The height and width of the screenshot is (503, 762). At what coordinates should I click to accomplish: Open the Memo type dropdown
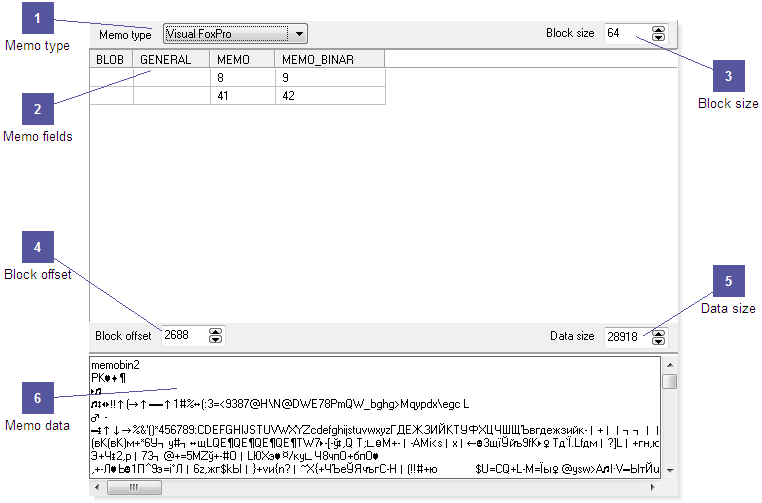pos(235,34)
